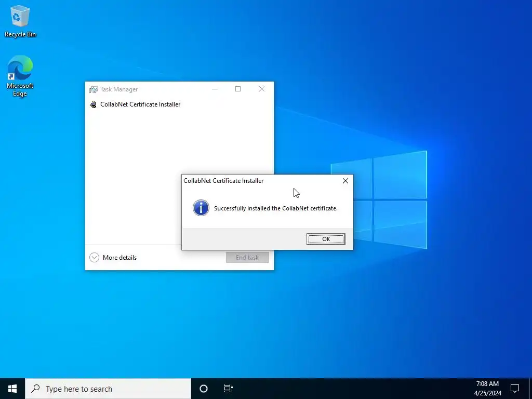Screen dimensions: 532x399
Task: Open Task View on the taskbar
Action: point(229,389)
